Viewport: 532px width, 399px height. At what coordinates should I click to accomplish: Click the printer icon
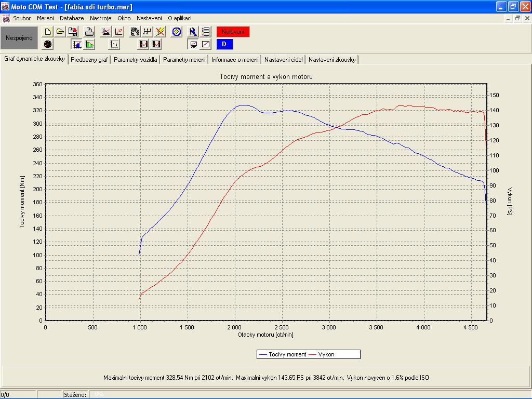click(89, 32)
